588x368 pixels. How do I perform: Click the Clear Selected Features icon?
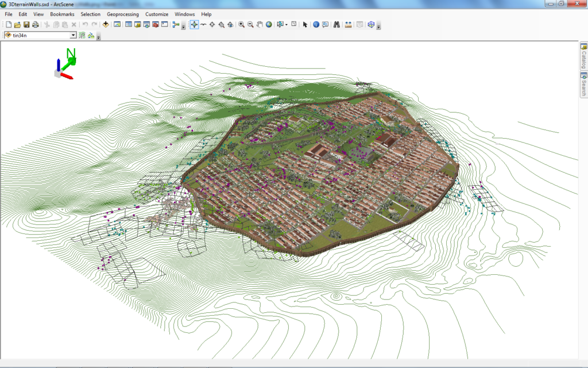click(x=294, y=24)
